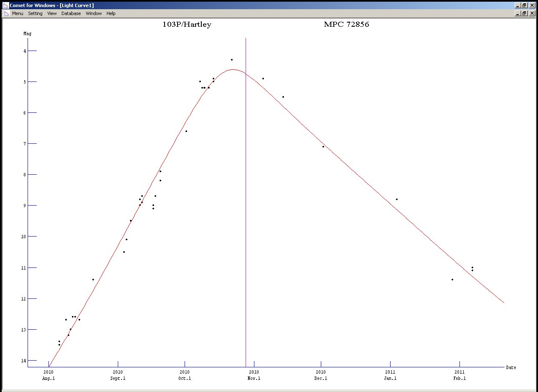This screenshot has width=538, height=392.
Task: Click the Light Curve document icon in menu bar
Action: [x=6, y=13]
